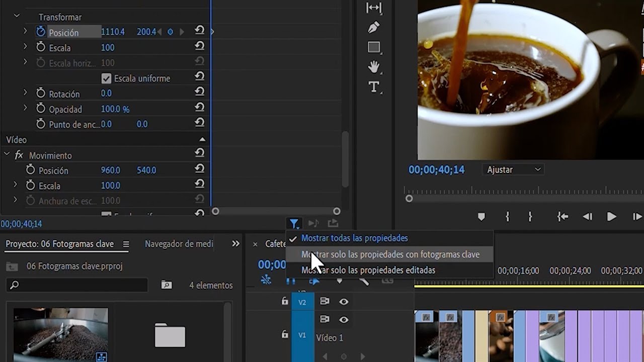Open the filter properties funnel icon
The height and width of the screenshot is (362, 644).
point(295,224)
